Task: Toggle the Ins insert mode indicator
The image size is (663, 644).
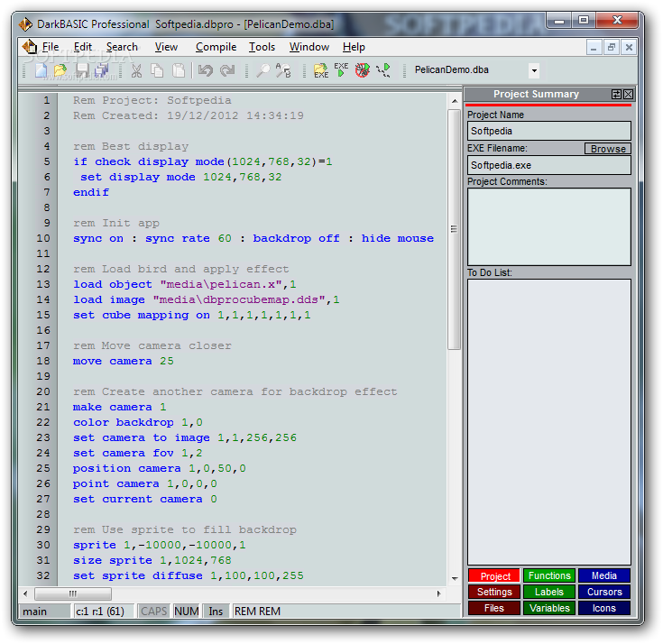Action: coord(216,612)
